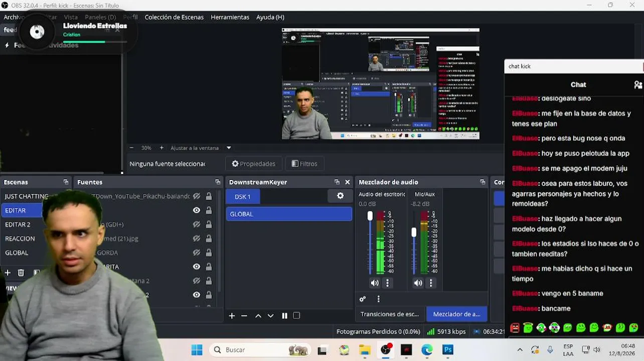Delete the selected scene with trash icon
644x361 pixels.
[x=21, y=273]
